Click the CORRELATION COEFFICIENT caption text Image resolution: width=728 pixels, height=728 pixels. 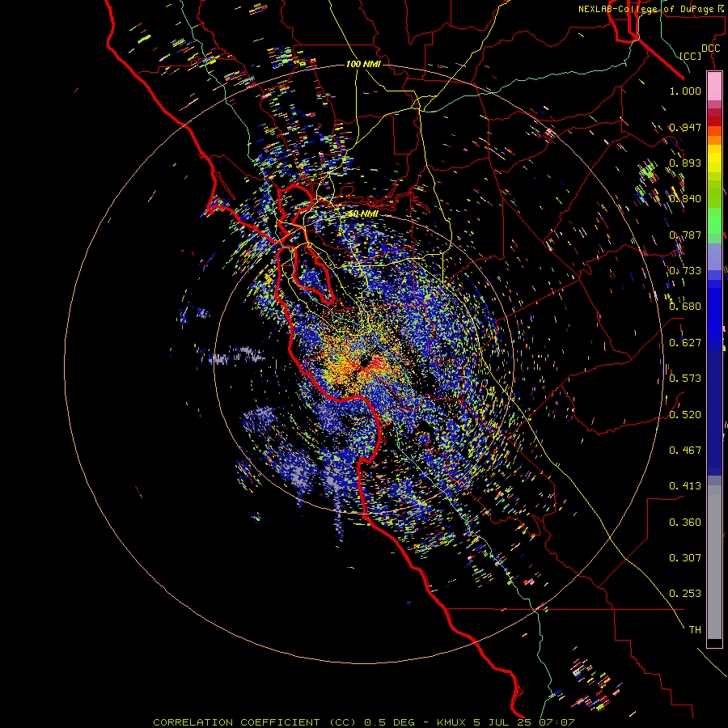(x=236, y=722)
